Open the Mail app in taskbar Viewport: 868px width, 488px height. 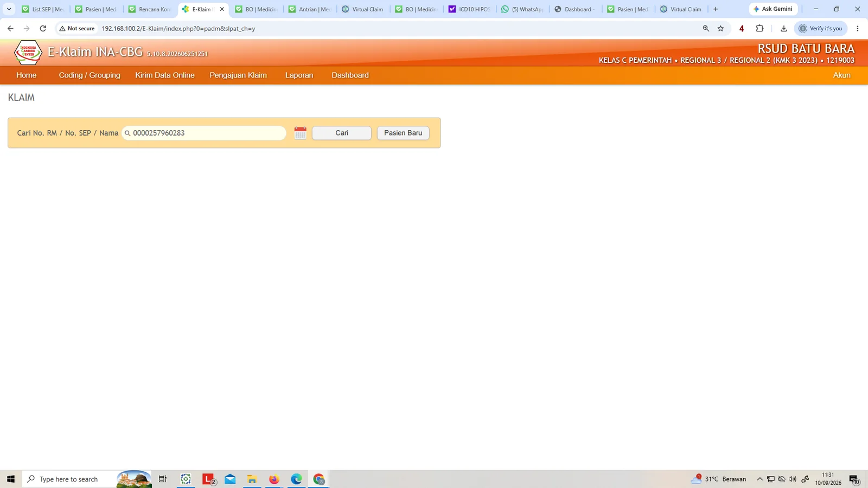230,479
